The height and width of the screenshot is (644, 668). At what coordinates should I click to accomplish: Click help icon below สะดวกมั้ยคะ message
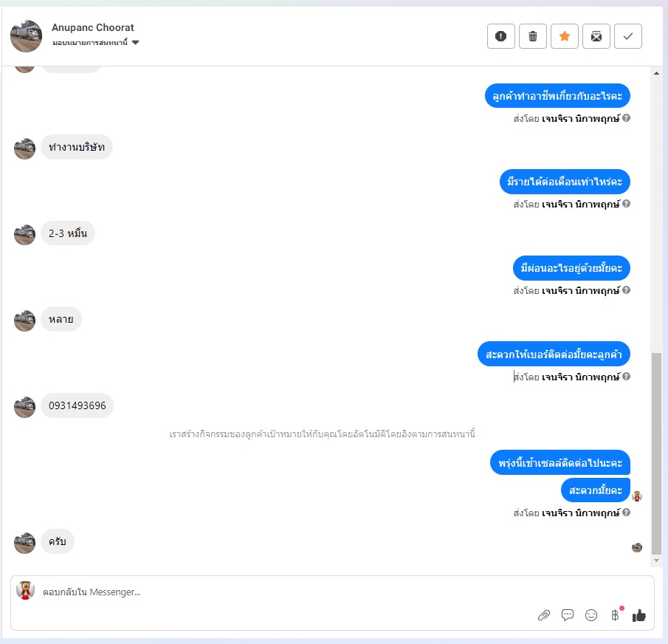(x=626, y=513)
